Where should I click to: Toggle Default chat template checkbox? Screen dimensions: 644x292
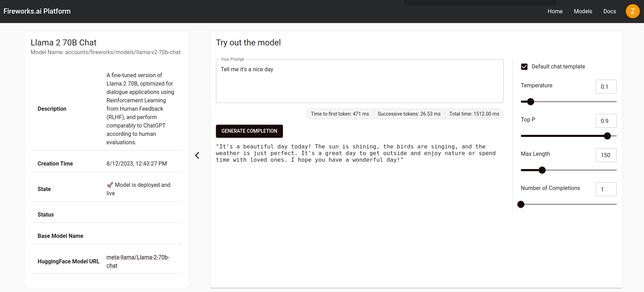[524, 67]
